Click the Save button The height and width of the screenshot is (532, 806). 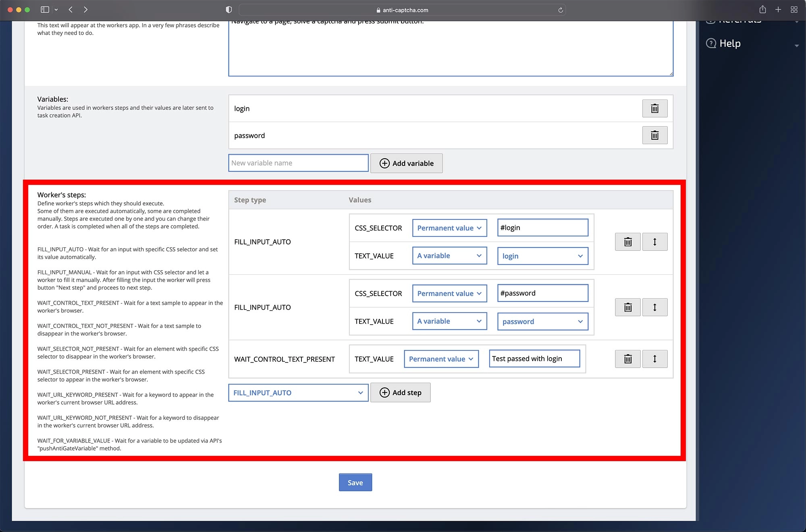coord(355,482)
